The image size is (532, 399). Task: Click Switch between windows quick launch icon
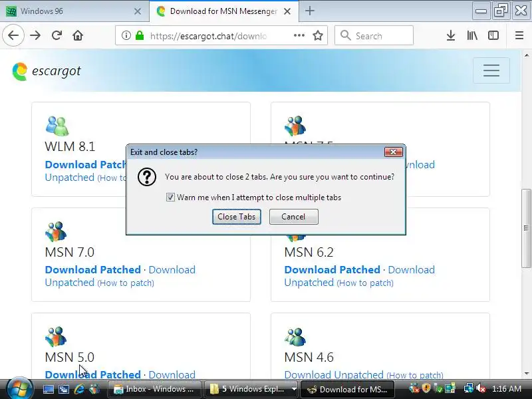pos(64,389)
